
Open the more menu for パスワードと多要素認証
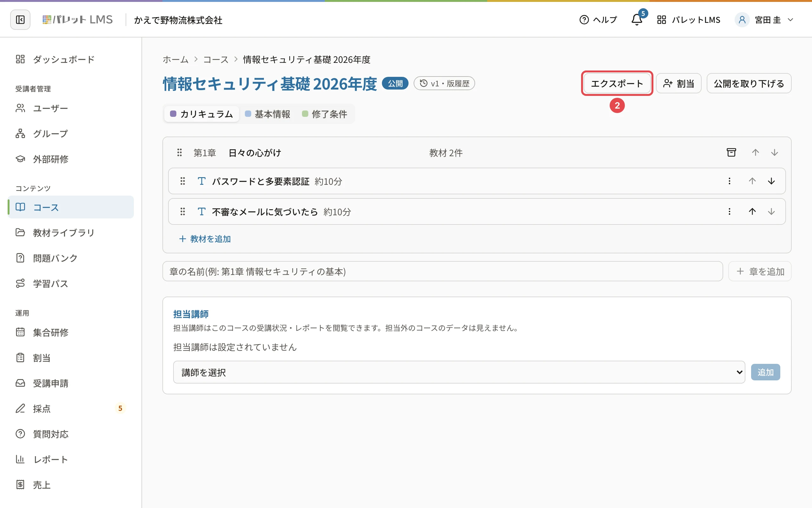(730, 181)
